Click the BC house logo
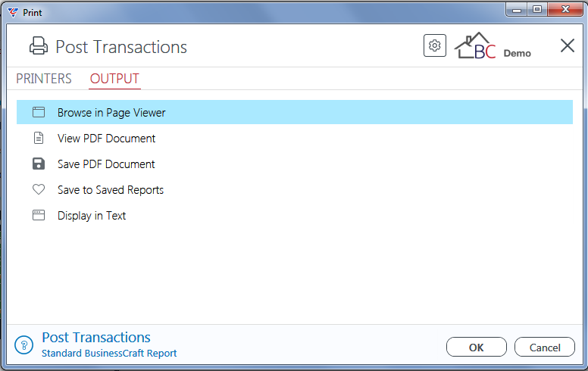This screenshot has height=371, width=588. 475,45
